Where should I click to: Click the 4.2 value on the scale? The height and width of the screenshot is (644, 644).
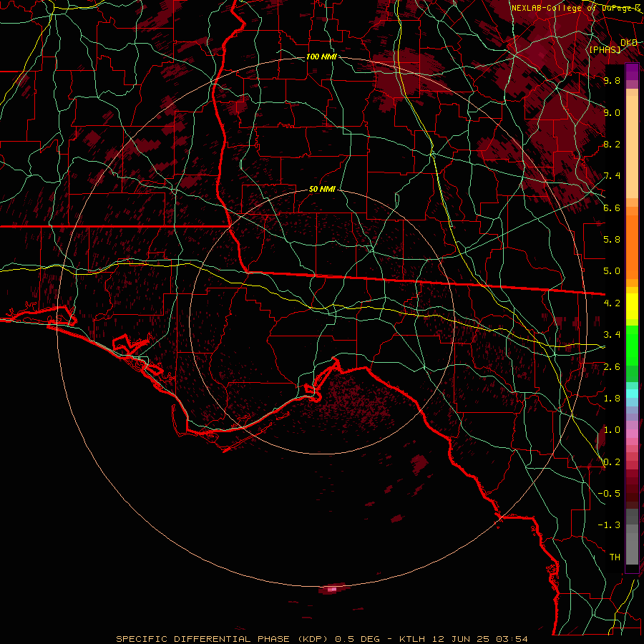[x=612, y=303]
